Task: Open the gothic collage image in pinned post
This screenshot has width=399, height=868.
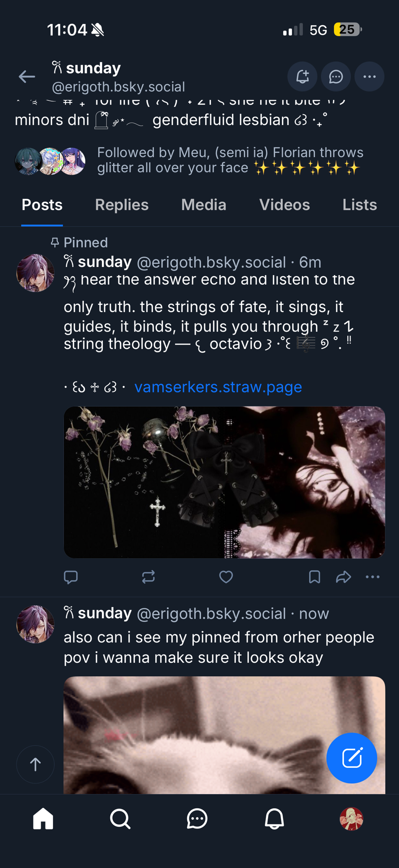Action: coord(224,482)
